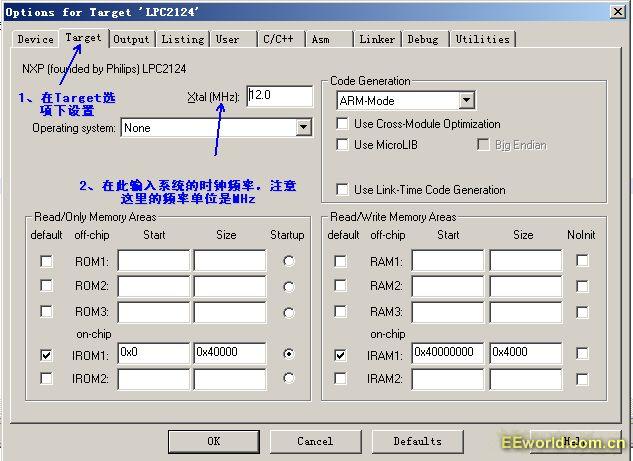Screen dimensions: 633x461
Task: Open the Output tab
Action: click(x=132, y=39)
